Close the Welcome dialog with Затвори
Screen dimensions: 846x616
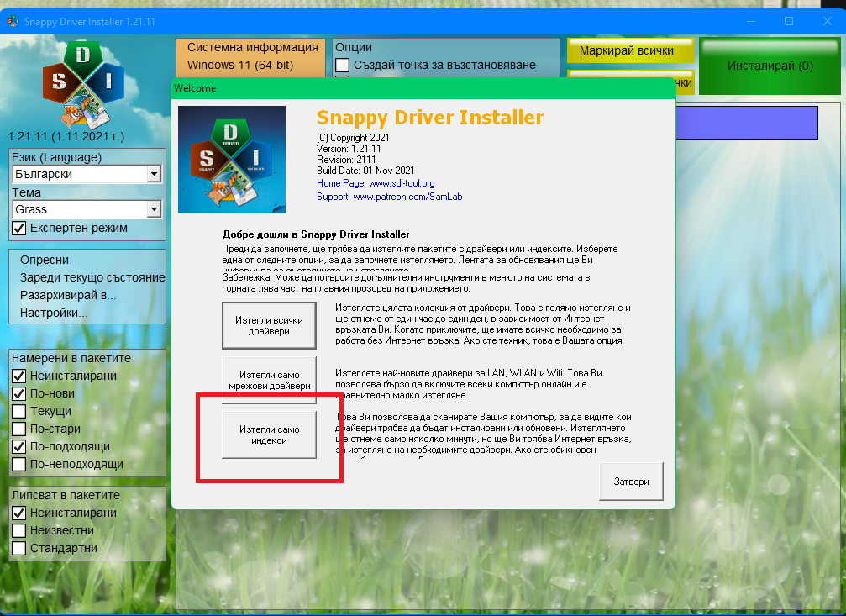pyautogui.click(x=631, y=482)
